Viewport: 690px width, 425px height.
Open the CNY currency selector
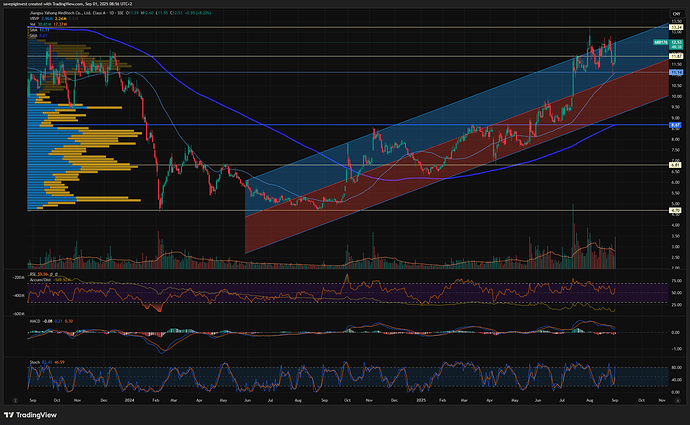[675, 14]
